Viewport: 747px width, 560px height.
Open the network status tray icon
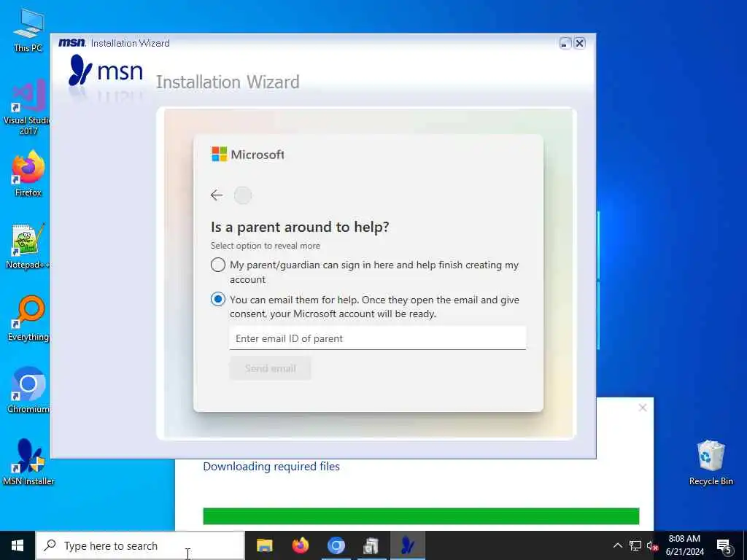[x=635, y=545]
